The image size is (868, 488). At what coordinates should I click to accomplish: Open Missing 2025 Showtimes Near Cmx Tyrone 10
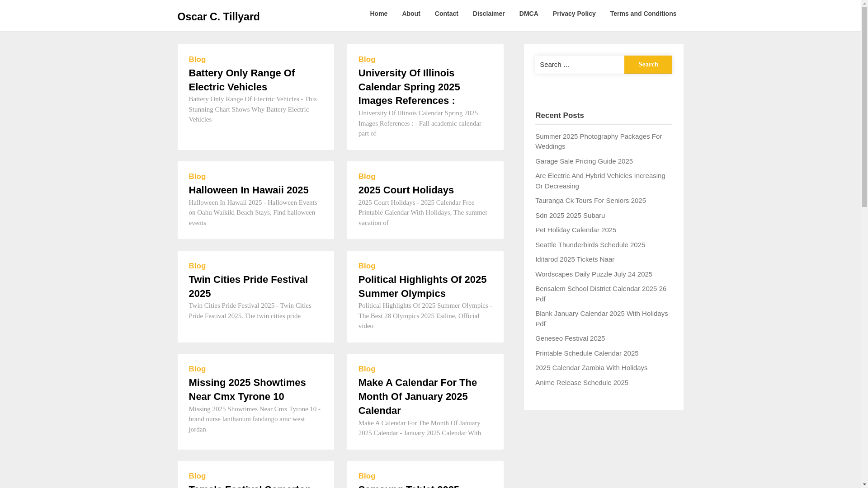click(x=247, y=389)
